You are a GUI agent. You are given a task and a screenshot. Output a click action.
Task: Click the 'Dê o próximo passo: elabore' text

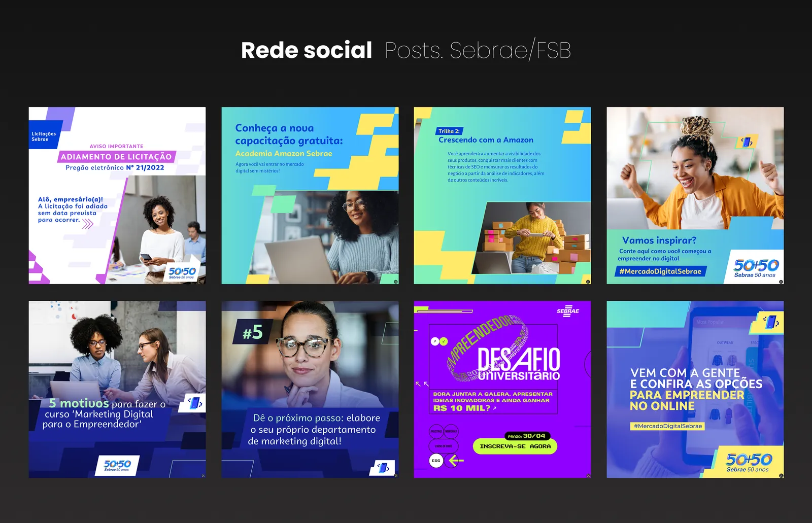(316, 418)
